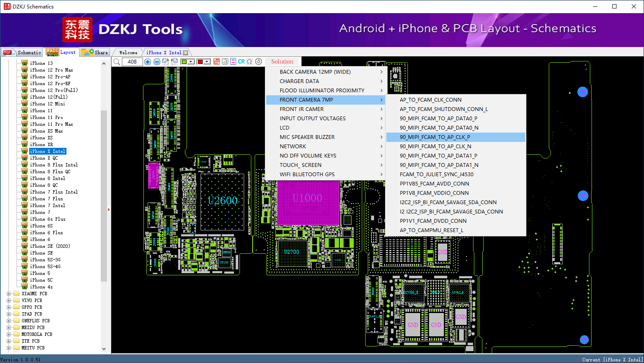
Task: Select iPhone XR in the tree
Action: pyautogui.click(x=41, y=144)
